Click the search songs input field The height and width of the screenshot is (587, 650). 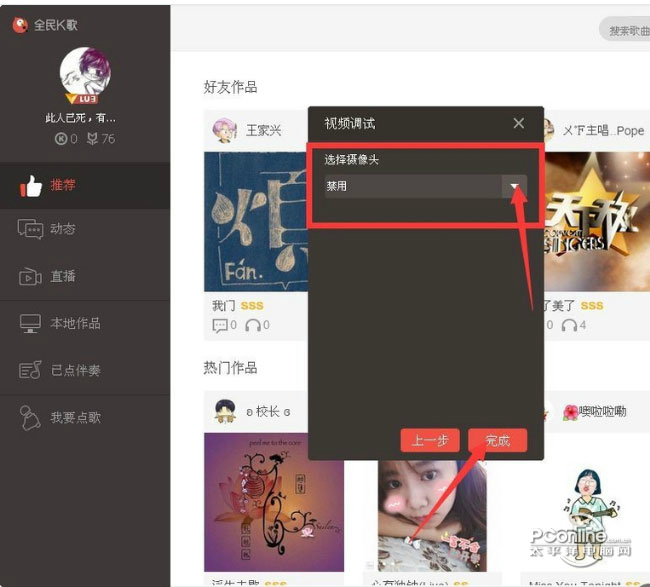[625, 30]
